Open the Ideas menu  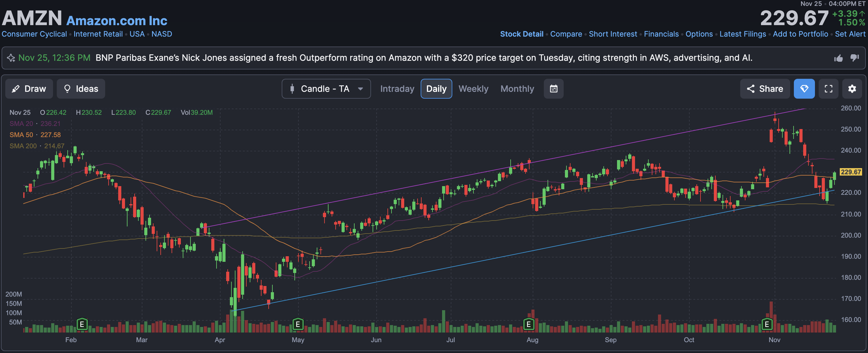[81, 89]
